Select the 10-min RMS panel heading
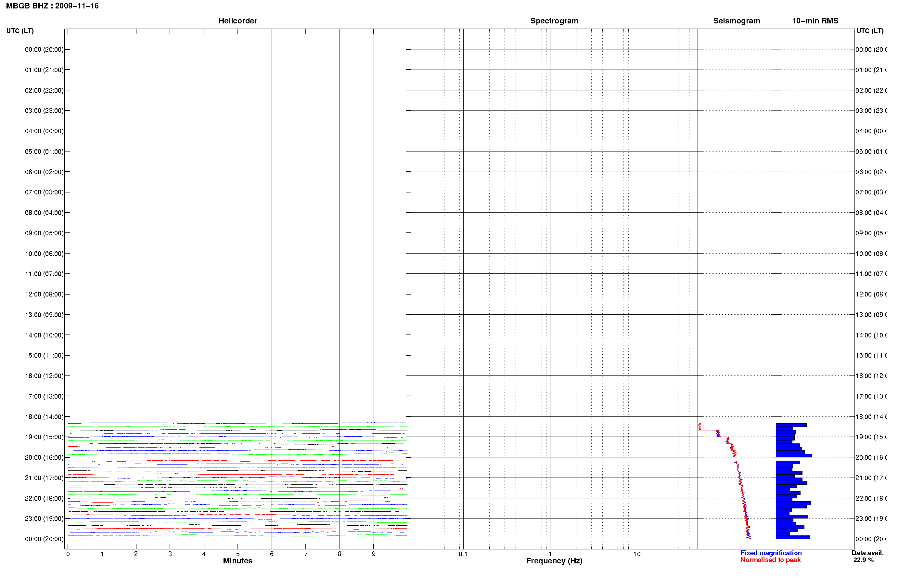The height and width of the screenshot is (578, 924). click(815, 21)
